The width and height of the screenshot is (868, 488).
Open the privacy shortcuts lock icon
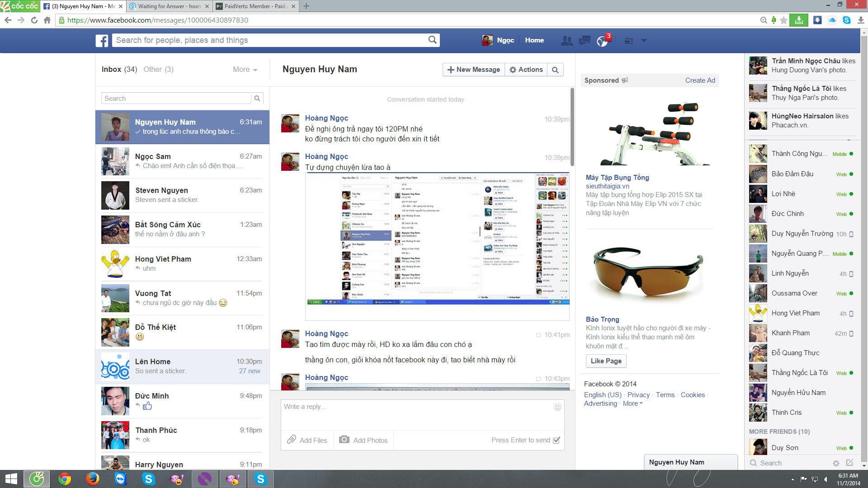[629, 41]
